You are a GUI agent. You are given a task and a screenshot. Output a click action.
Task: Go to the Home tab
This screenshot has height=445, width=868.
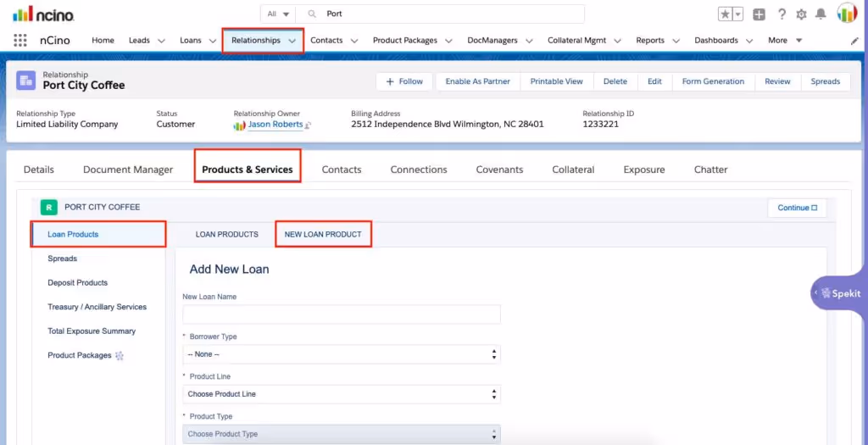pyautogui.click(x=103, y=41)
